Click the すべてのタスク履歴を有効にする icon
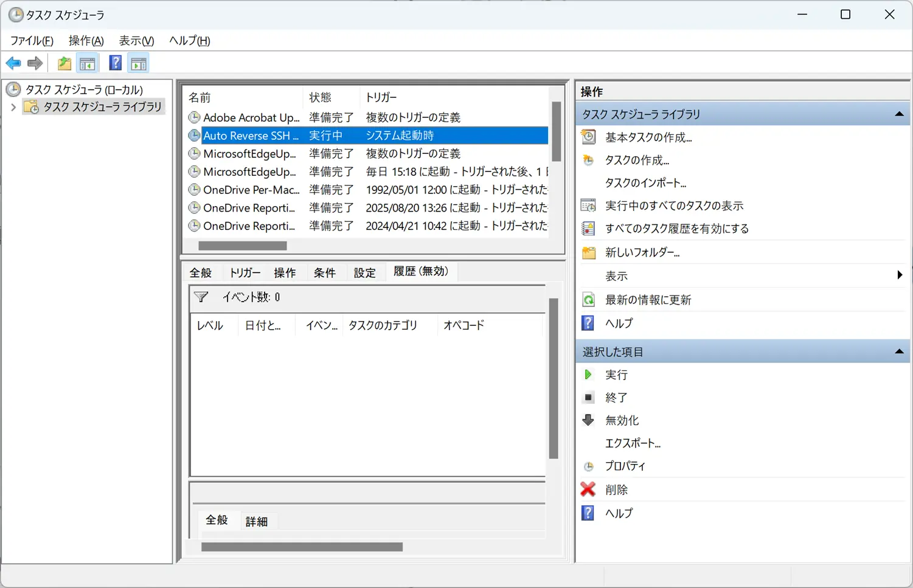This screenshot has height=588, width=913. tap(588, 229)
